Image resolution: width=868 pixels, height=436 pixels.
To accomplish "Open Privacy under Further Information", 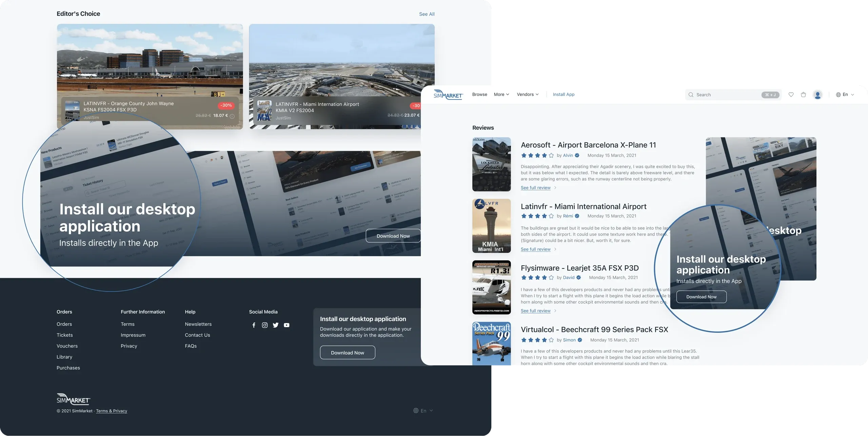I will click(x=129, y=346).
